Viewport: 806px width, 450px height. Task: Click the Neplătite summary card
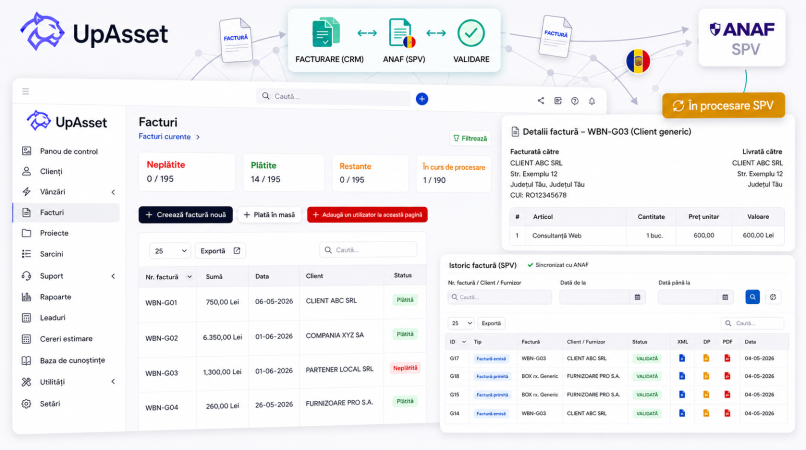click(187, 172)
